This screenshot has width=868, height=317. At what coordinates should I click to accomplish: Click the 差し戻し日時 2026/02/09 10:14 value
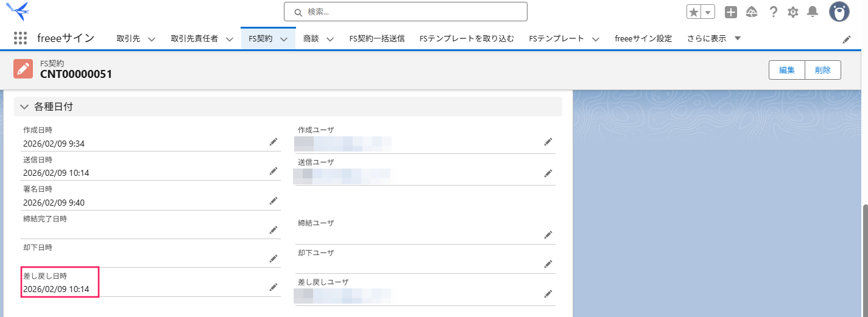pyautogui.click(x=56, y=289)
